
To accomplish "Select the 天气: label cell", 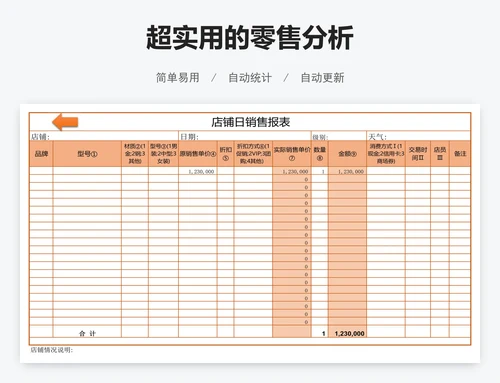I will 419,136.
